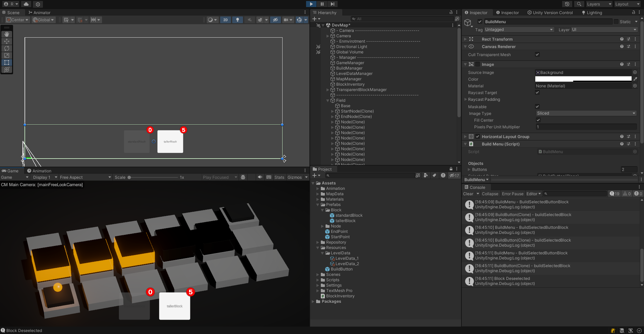
Task: Click the Pause button in top toolbar
Action: pos(322,4)
